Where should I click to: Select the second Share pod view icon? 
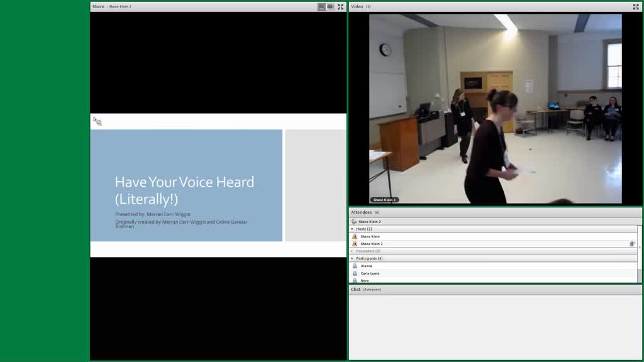330,6
